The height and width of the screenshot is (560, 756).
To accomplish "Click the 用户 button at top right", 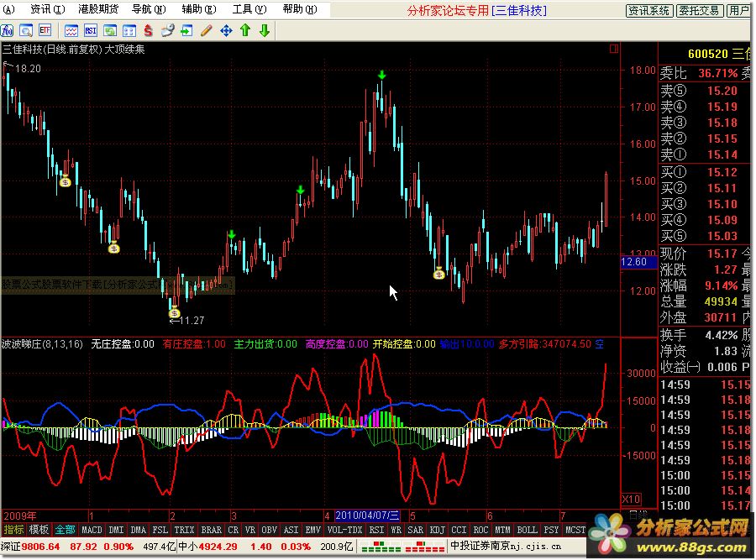I will [x=739, y=11].
